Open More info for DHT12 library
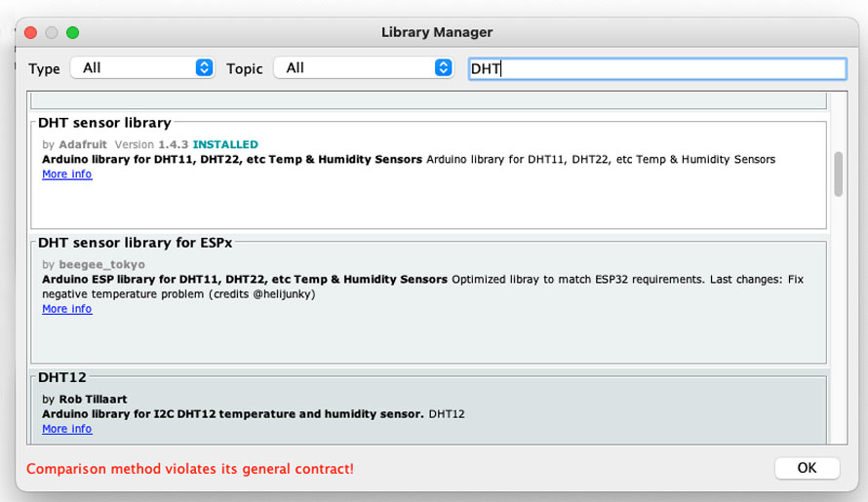Screen dimensions: 868x502 [x=67, y=428]
